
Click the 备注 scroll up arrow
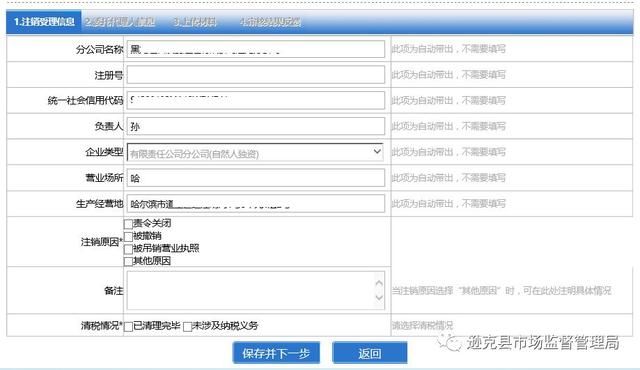379,283
